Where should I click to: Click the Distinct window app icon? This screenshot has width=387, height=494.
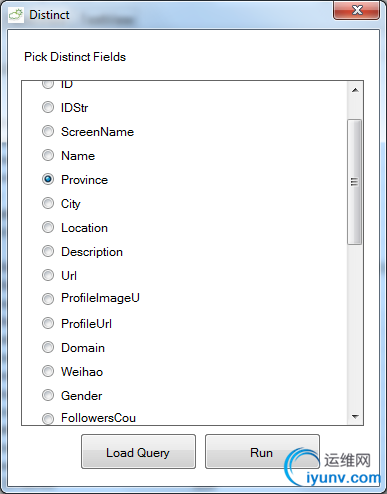pos(16,15)
